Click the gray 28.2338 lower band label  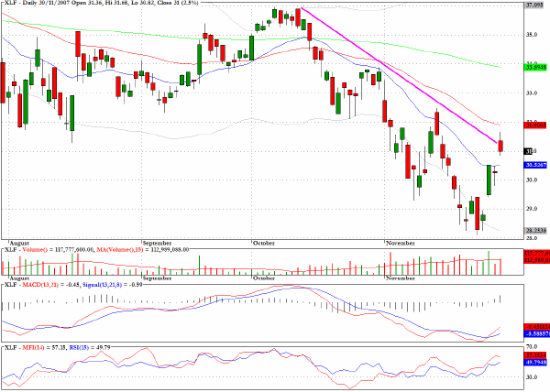[x=535, y=231]
